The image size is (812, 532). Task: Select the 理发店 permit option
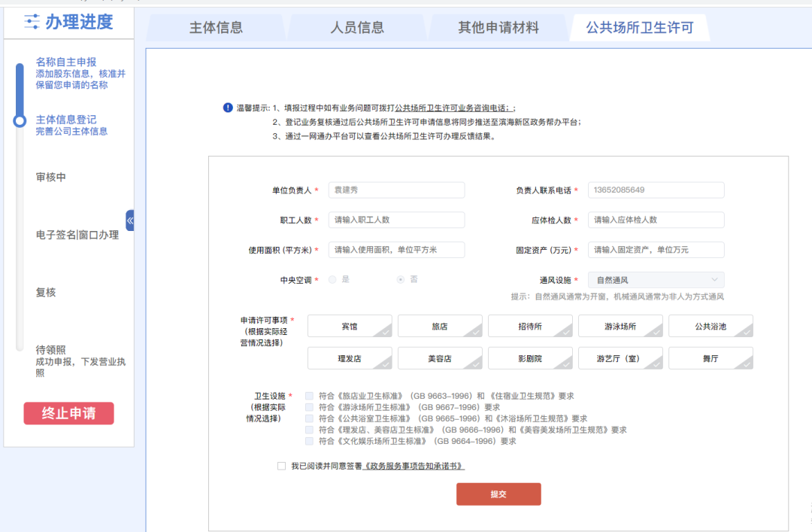pyautogui.click(x=350, y=358)
